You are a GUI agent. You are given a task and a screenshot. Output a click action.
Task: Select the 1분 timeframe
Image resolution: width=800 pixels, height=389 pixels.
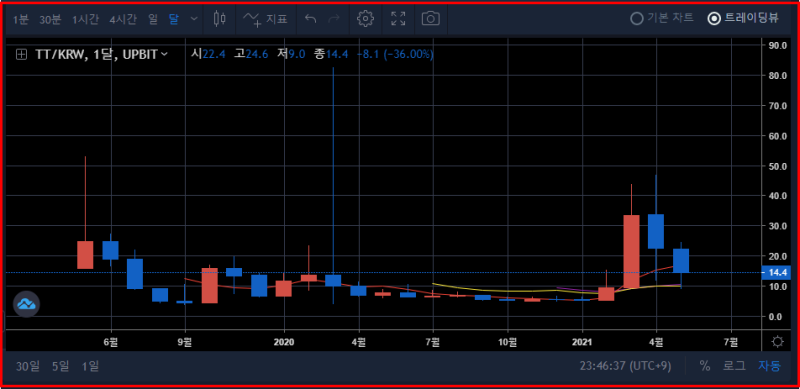tap(21, 19)
